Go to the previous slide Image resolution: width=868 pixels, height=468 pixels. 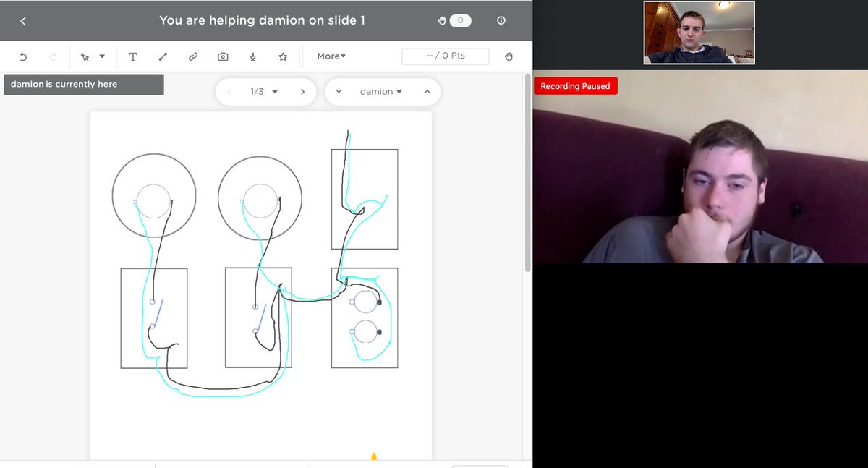(x=229, y=92)
